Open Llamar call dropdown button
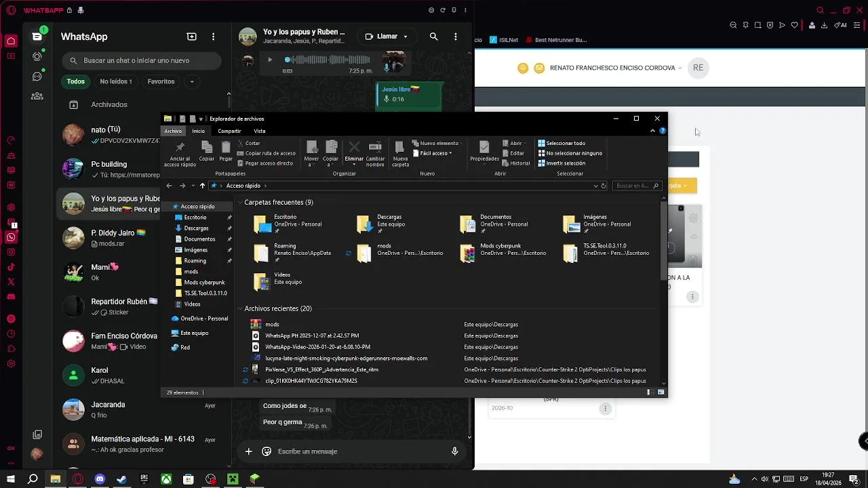The width and height of the screenshot is (868, 488). click(x=386, y=37)
